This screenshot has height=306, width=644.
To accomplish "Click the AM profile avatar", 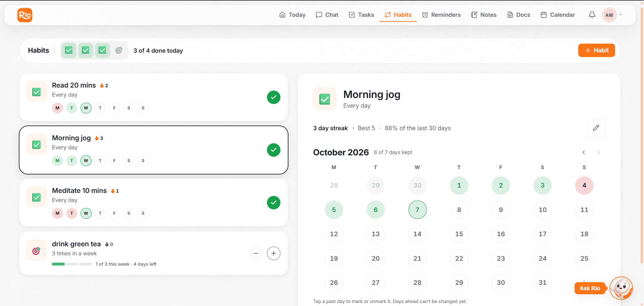I will click(x=609, y=15).
